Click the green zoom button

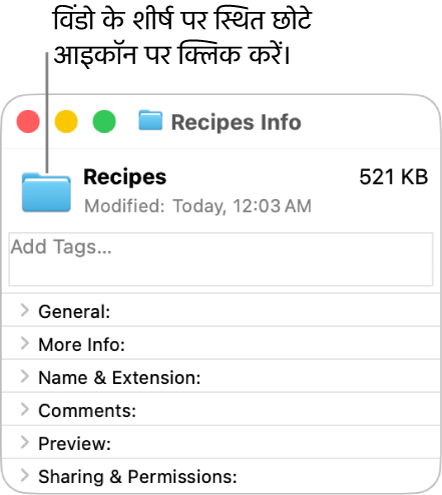point(104,121)
